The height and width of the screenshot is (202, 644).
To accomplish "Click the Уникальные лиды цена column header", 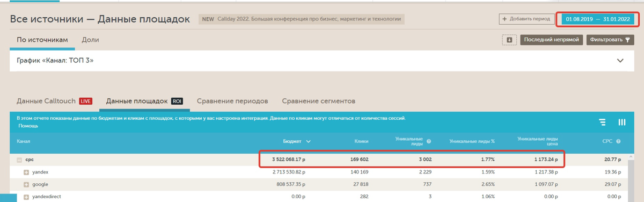I will pos(538,141).
